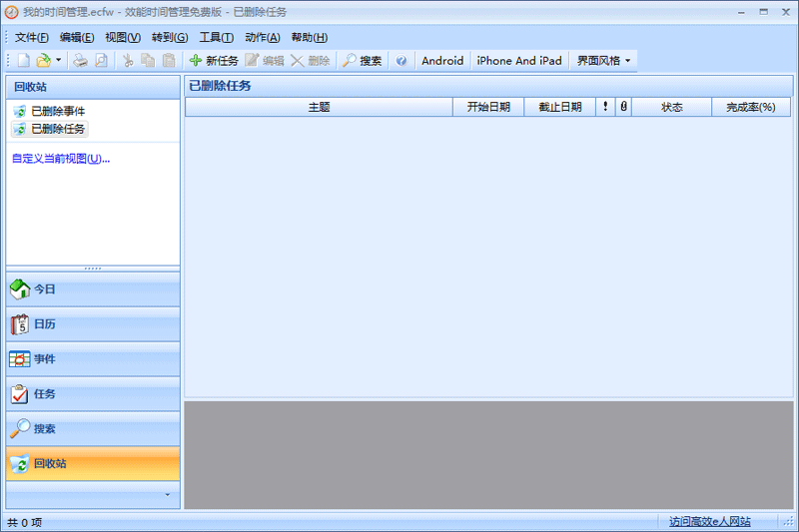Open the 动作(A) menu

point(263,37)
